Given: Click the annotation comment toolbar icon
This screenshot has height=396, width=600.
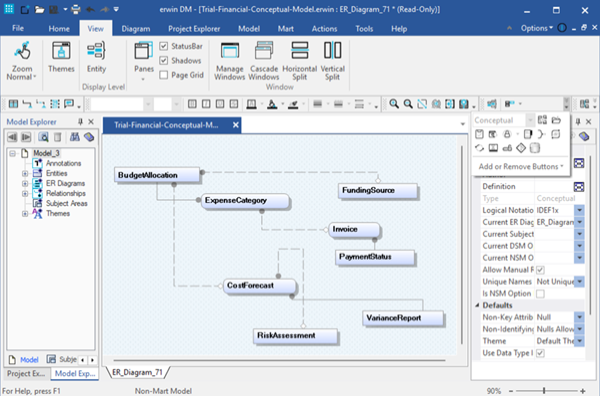Looking at the screenshot, I should click(x=69, y=104).
